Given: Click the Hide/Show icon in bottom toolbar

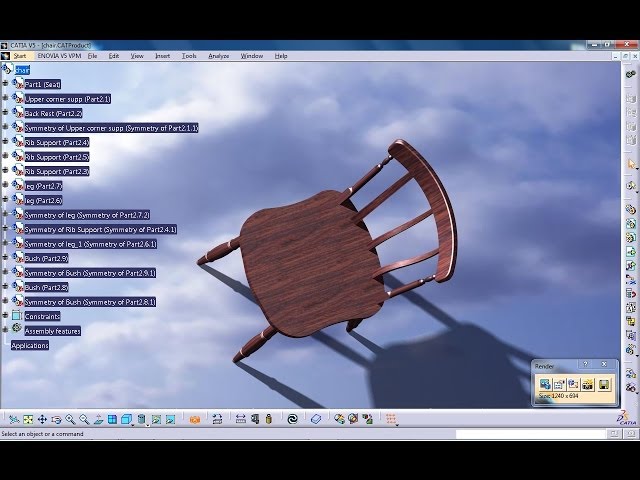Looking at the screenshot, I should pyautogui.click(x=156, y=419).
